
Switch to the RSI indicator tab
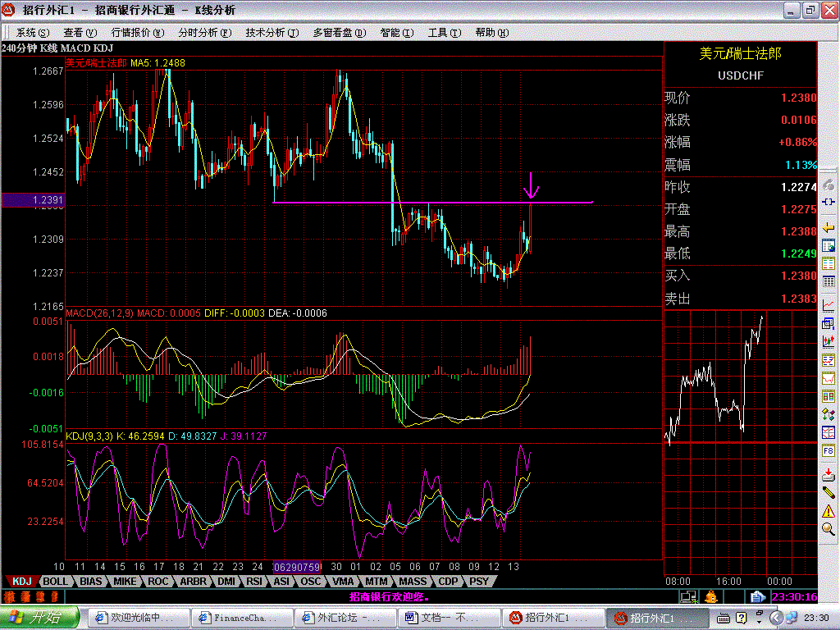pos(253,581)
